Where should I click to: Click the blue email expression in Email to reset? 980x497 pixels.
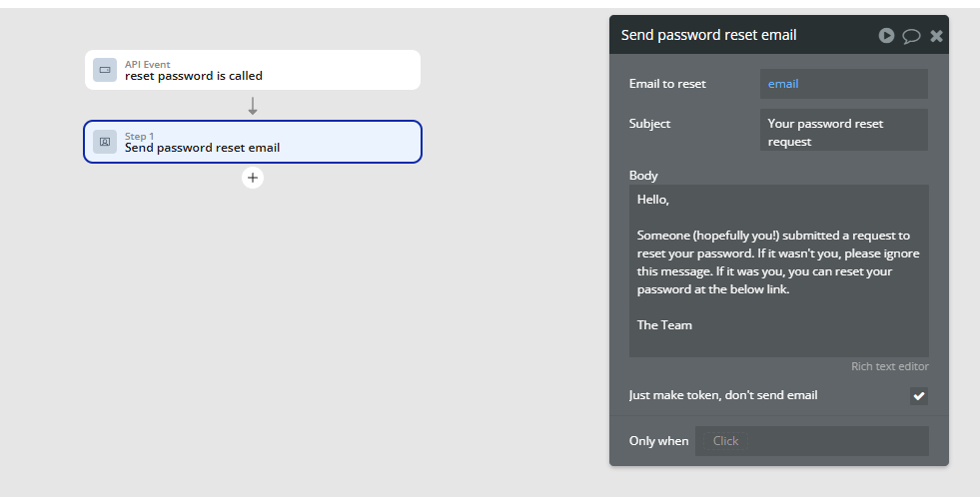(x=783, y=84)
